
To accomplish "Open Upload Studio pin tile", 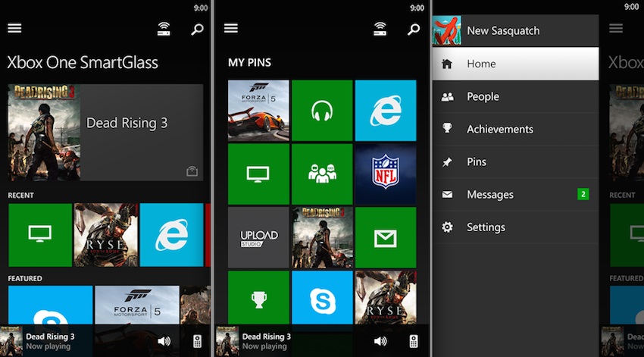I will click(x=258, y=237).
